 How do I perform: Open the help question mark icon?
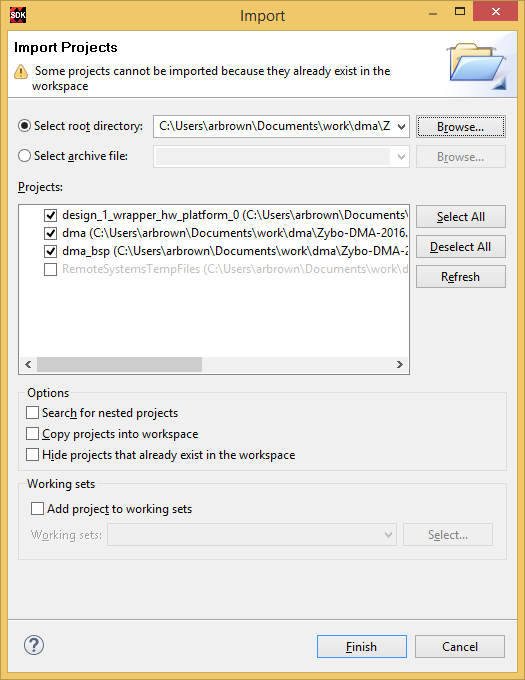[34, 645]
